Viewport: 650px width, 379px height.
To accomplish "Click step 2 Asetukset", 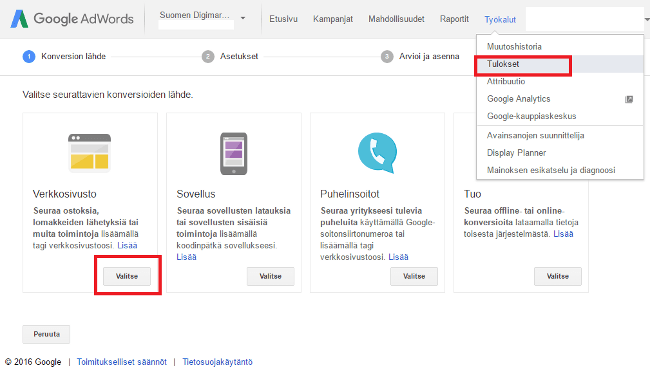I will [230, 56].
